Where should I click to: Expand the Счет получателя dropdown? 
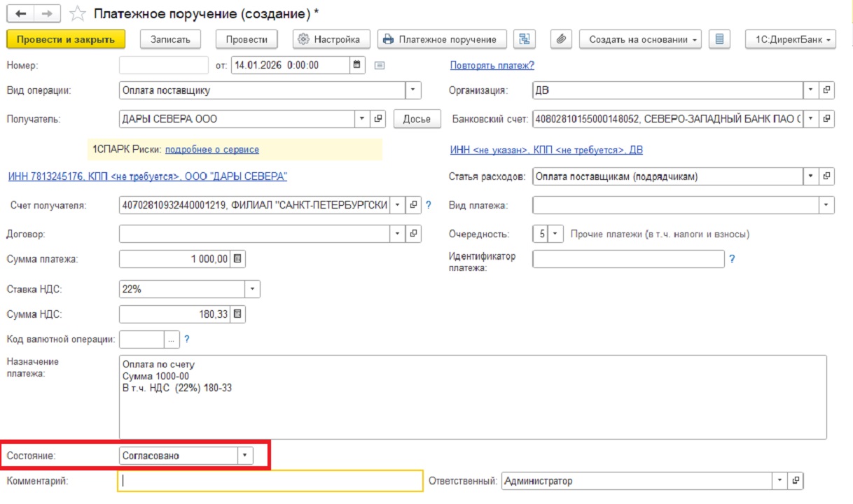pos(397,205)
